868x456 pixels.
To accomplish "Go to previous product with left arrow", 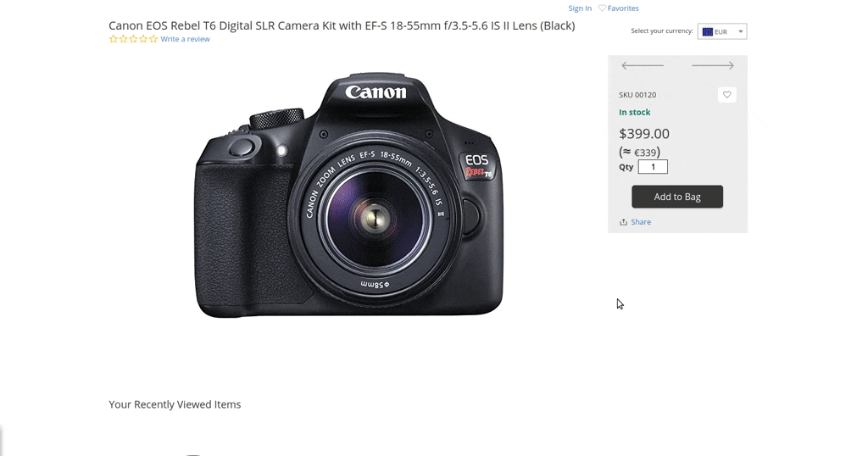I will pyautogui.click(x=643, y=65).
